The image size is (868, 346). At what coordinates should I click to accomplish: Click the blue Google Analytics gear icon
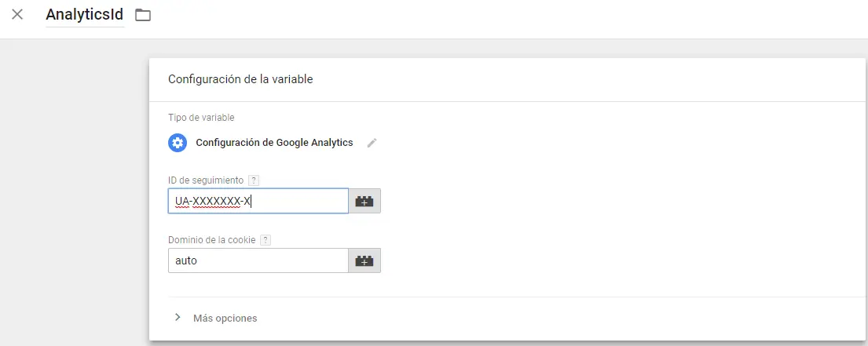coord(178,143)
